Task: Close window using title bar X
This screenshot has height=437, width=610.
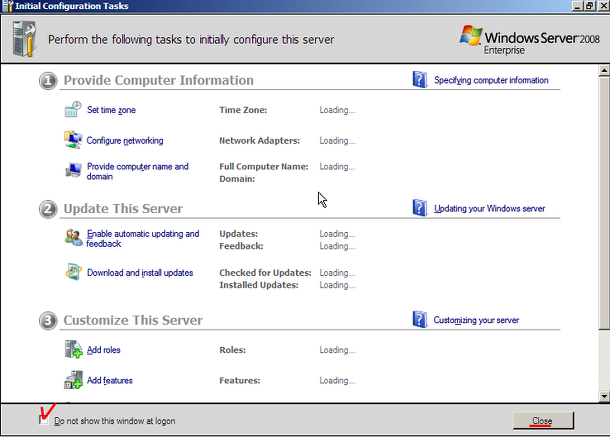Action: (603, 6)
